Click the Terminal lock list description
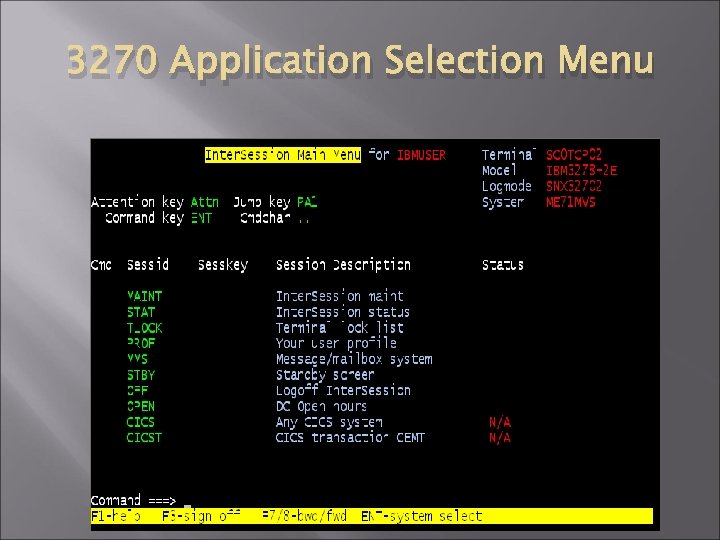 click(x=340, y=328)
